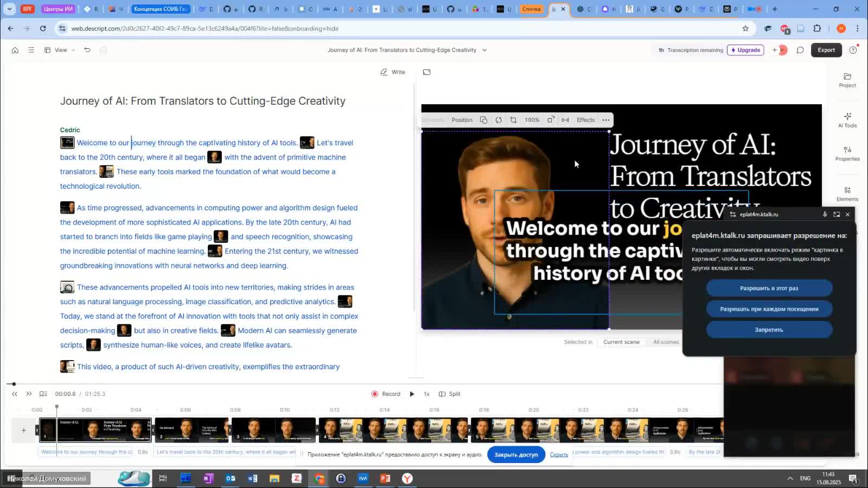Click 'Запретить' button in permission popup

pyautogui.click(x=769, y=330)
